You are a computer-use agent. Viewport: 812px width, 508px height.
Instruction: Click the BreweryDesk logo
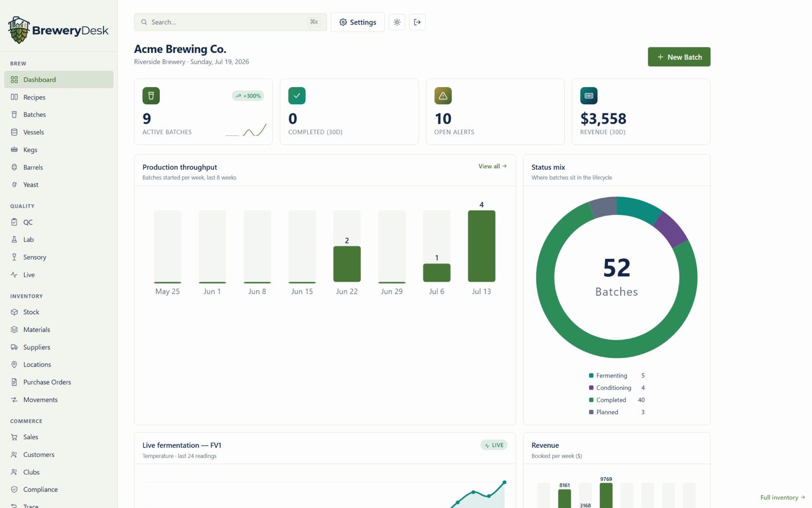tap(59, 30)
